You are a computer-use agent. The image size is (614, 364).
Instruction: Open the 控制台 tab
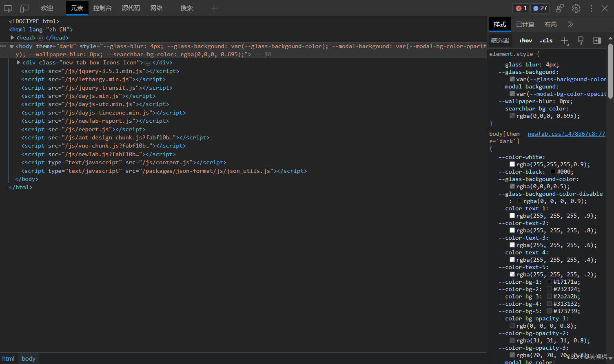coord(102,8)
